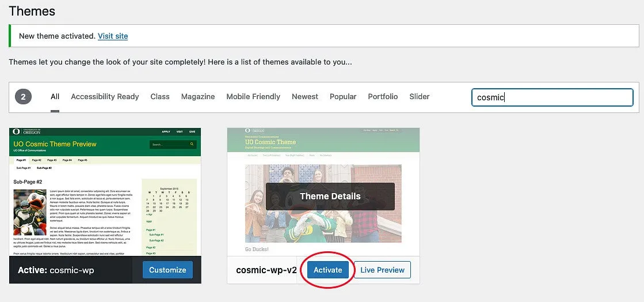Screen dimensions: 644x302
Task: Click the theme search field containing cosmic
Action: click(552, 97)
